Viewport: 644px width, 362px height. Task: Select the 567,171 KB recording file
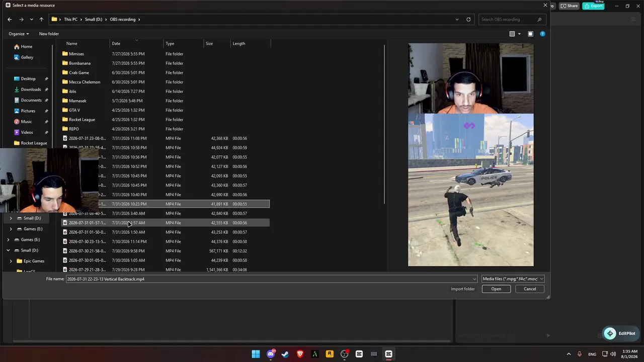click(165, 251)
